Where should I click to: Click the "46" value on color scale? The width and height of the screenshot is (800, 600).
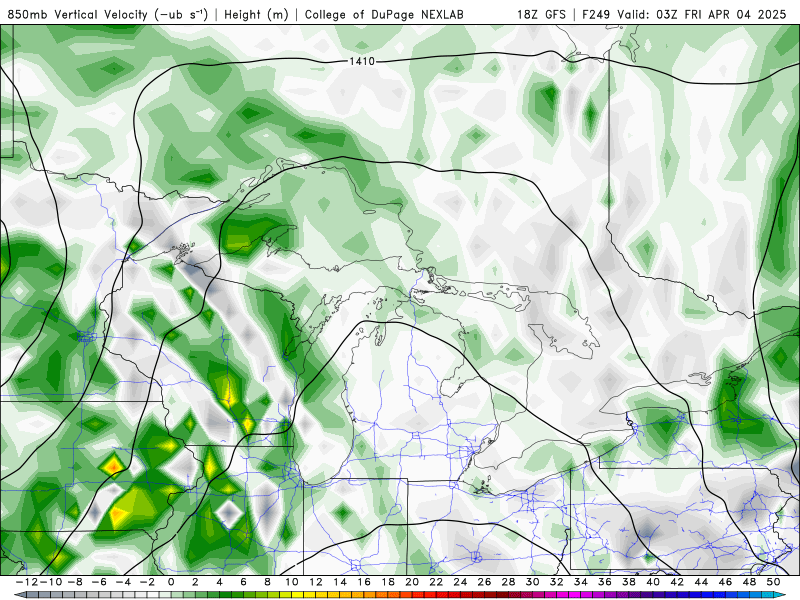coord(725,582)
